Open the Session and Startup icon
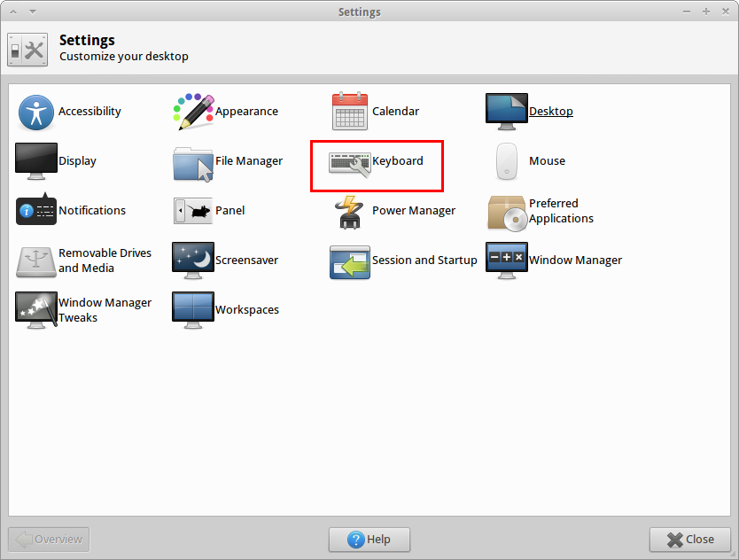Viewport: 739px width, 560px height. coord(350,262)
